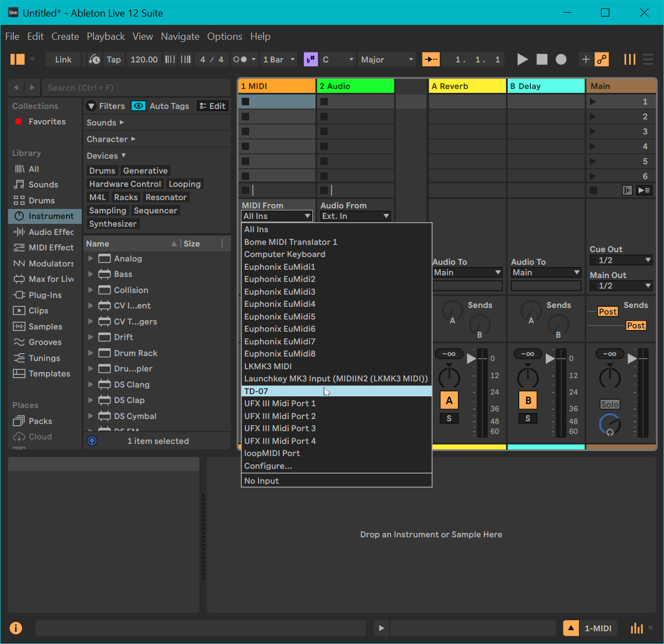Launch scene 3 in Main track

coord(593,132)
